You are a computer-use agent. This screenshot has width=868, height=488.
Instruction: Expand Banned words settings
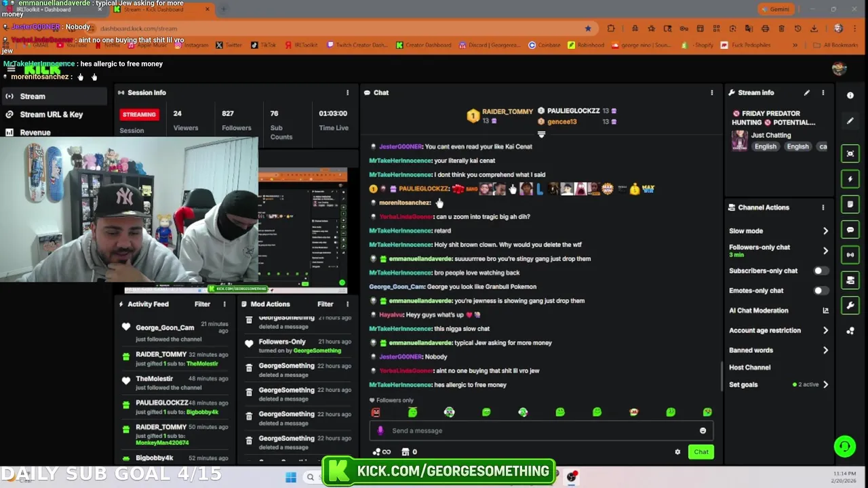[825, 350]
